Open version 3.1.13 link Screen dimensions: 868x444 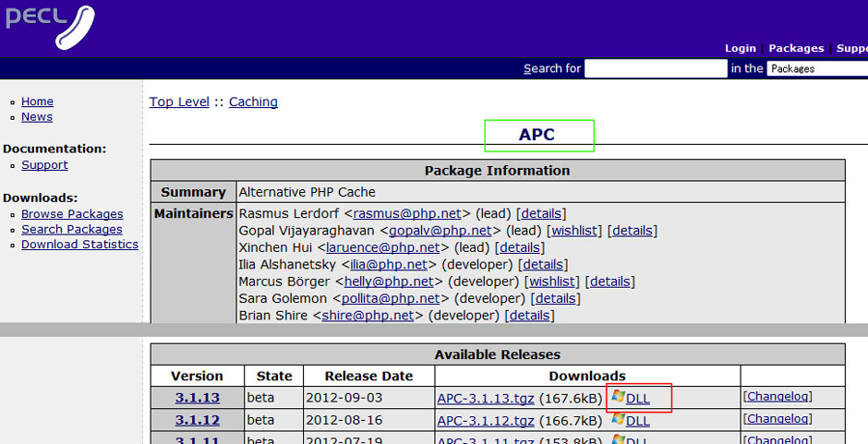tap(197, 398)
